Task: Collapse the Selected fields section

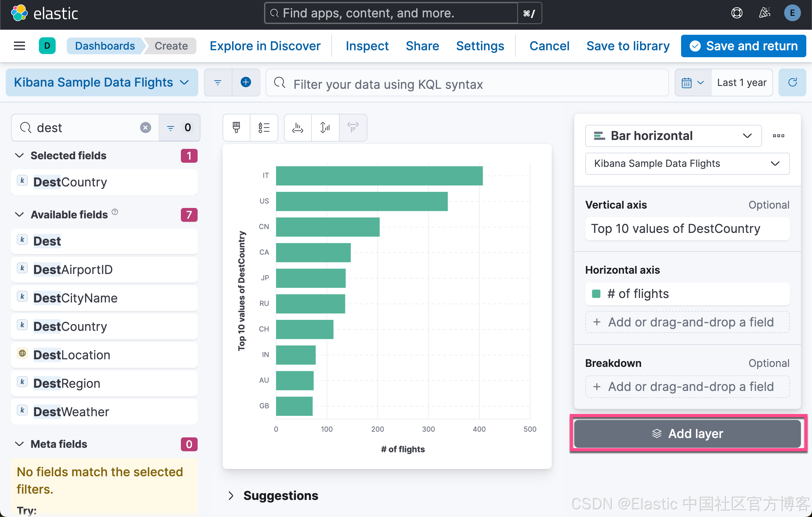Action: [x=20, y=155]
